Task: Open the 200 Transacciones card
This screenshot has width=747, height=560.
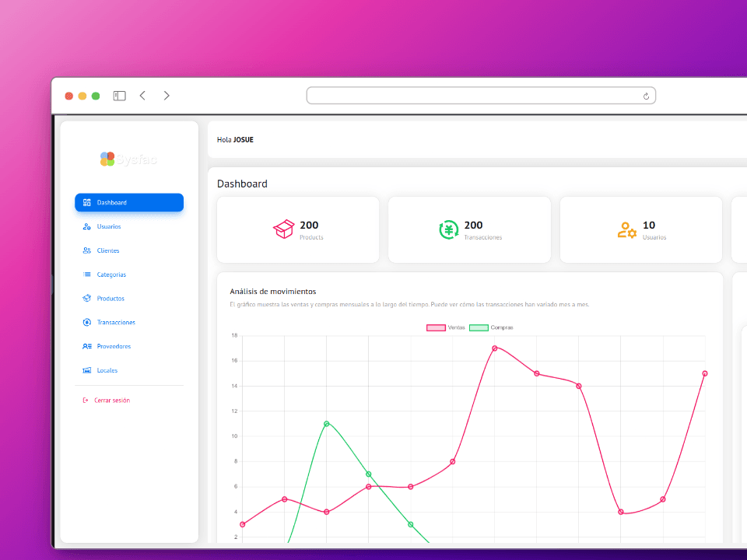Action: [469, 229]
